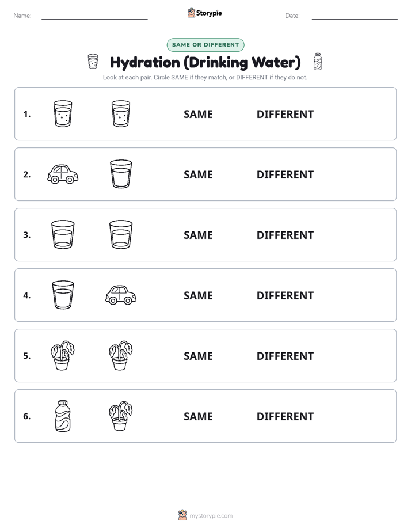Click the water glass in row 2
This screenshot has height=532, width=411.
point(121,174)
